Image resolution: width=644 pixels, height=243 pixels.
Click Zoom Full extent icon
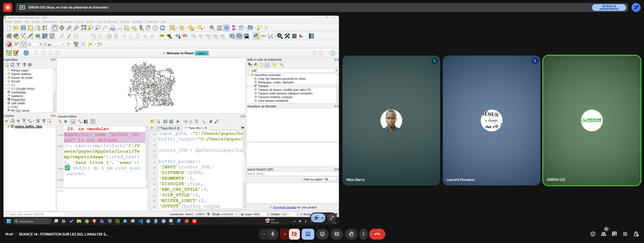(x=83, y=28)
